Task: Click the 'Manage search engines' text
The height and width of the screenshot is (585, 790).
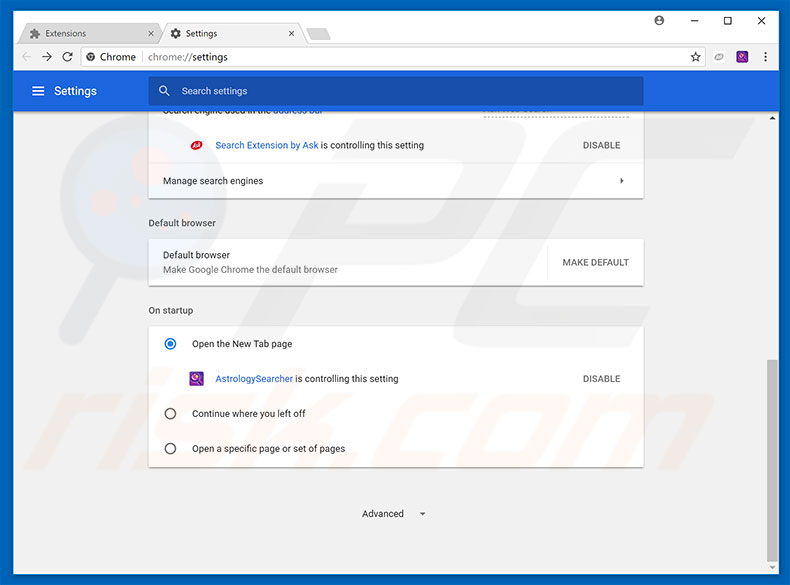Action: point(213,181)
